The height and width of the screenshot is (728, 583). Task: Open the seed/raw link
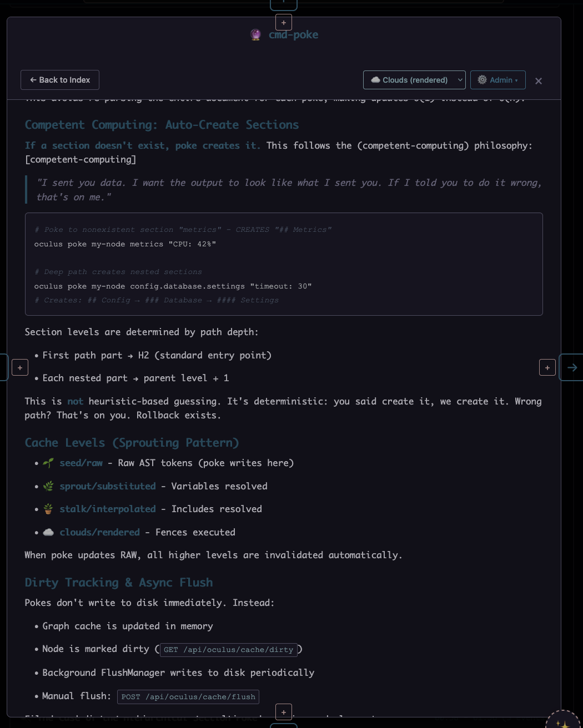tap(81, 463)
